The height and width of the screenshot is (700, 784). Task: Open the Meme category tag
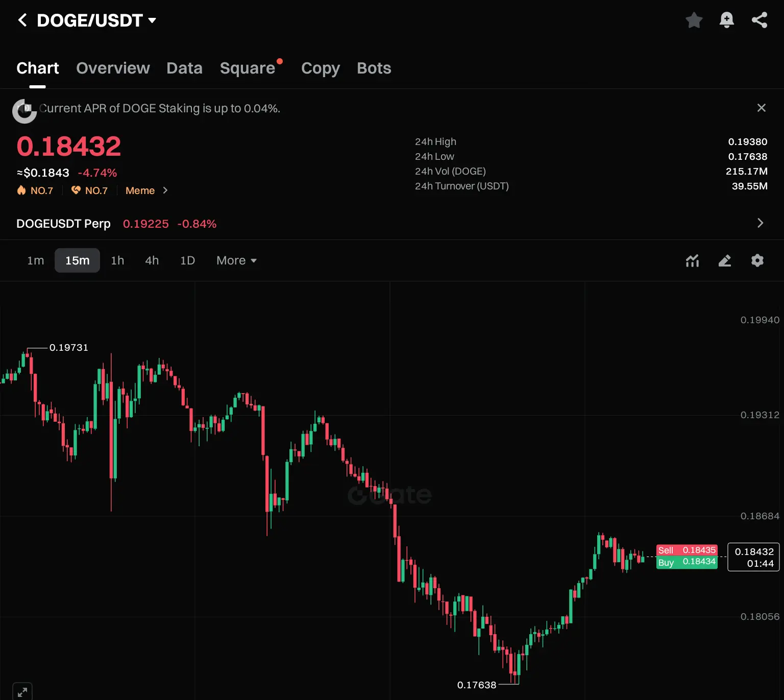tap(140, 190)
